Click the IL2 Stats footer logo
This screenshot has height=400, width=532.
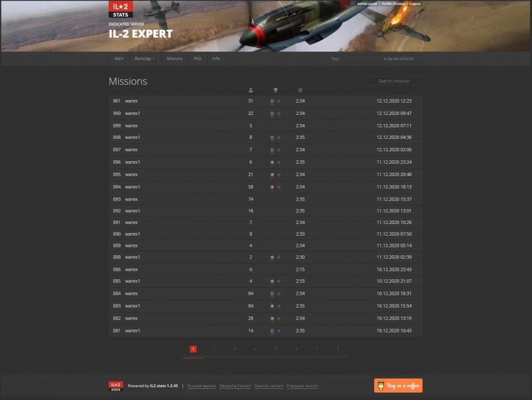click(115, 386)
